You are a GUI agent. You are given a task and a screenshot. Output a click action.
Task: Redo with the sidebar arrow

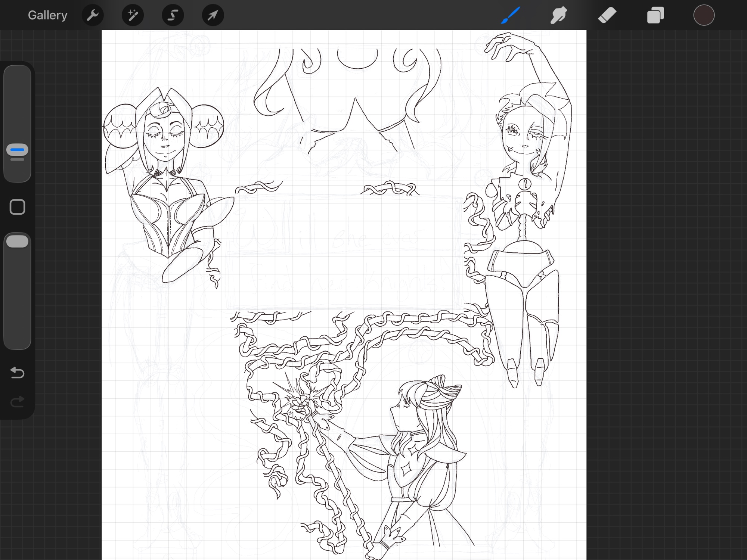17,402
